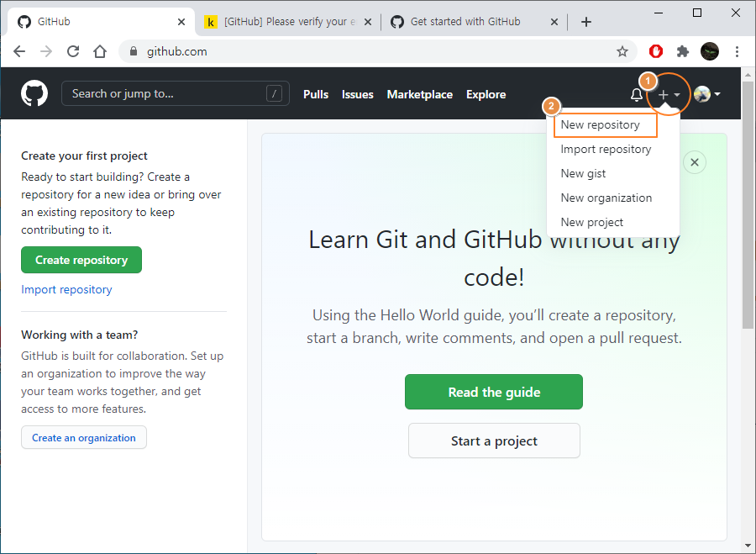Open Chrome's three-dot menu
This screenshot has height=554, width=756.
(737, 51)
